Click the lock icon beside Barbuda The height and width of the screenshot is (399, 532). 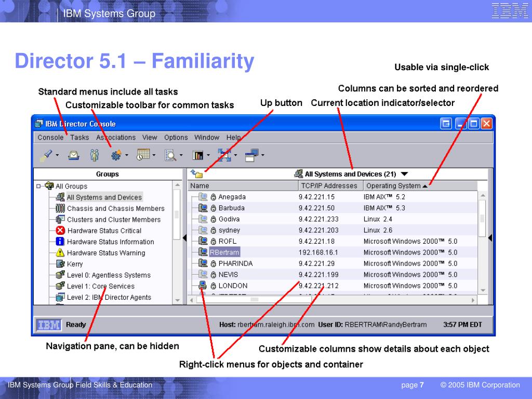coord(214,208)
